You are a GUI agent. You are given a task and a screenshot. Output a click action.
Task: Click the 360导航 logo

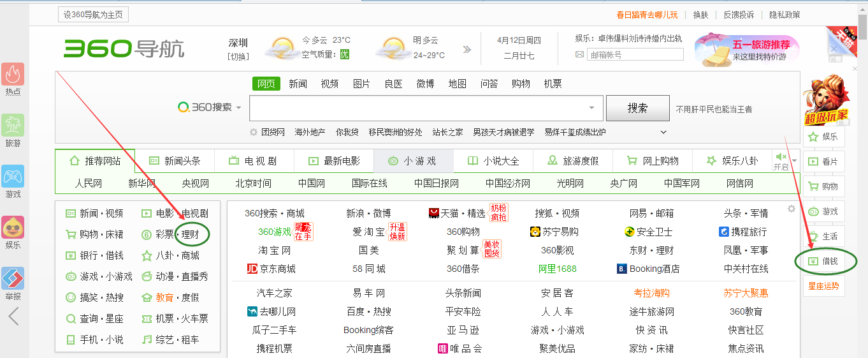[124, 48]
